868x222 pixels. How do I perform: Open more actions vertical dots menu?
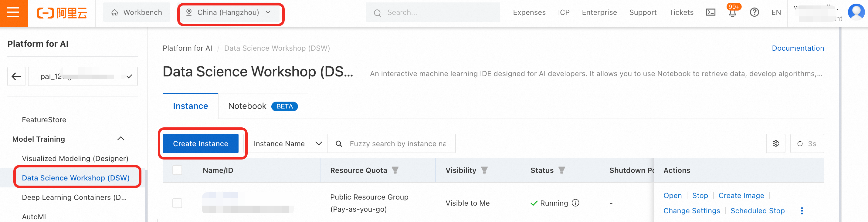tap(802, 210)
